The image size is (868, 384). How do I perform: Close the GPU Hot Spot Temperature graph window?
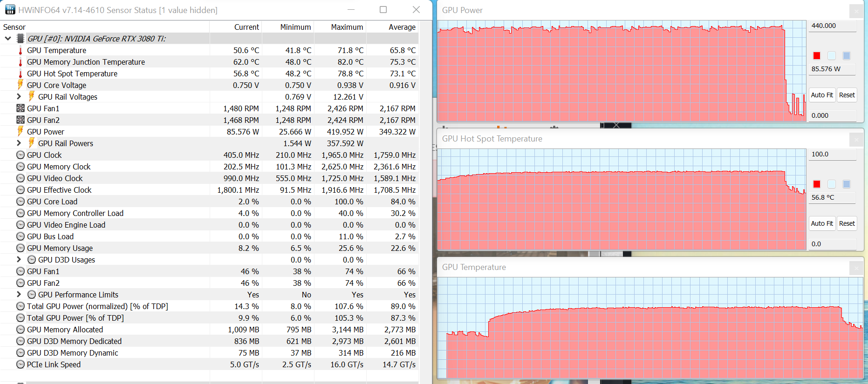coord(856,139)
